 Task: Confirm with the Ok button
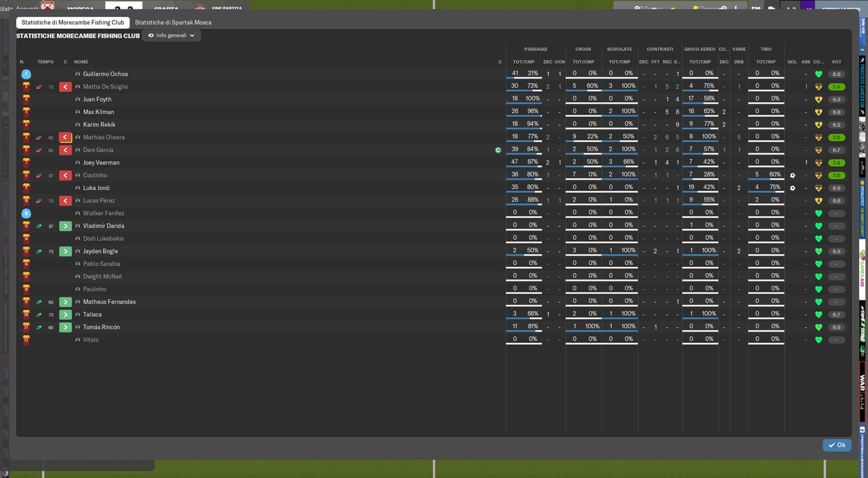pos(837,445)
